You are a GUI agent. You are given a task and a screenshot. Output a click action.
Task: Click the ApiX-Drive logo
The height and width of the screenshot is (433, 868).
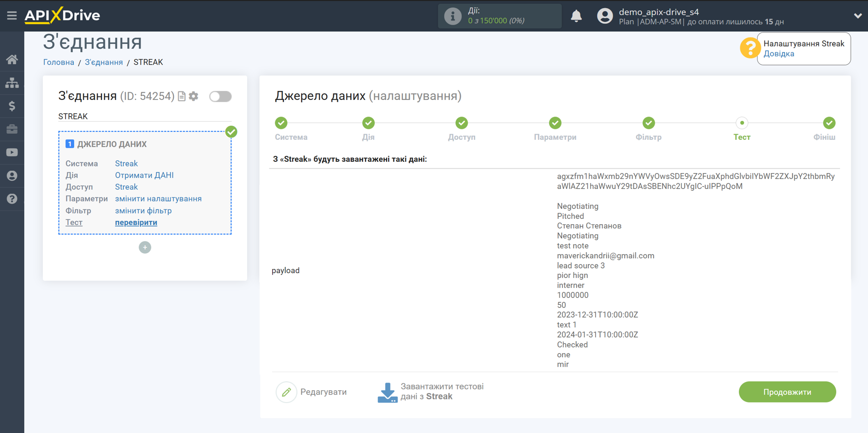(62, 15)
